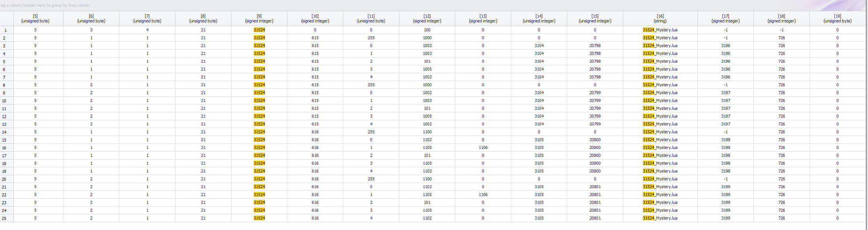This screenshot has width=868, height=230.
Task: Click column header [18] signed integer
Action: point(781,18)
